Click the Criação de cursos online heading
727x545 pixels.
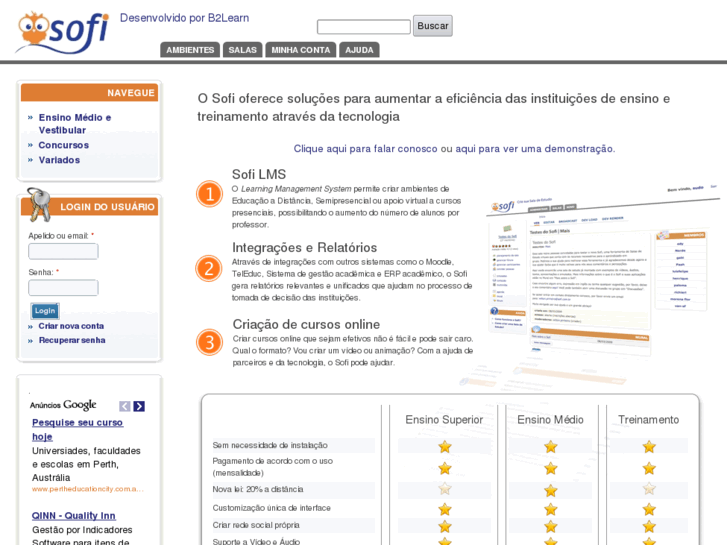coord(306,324)
